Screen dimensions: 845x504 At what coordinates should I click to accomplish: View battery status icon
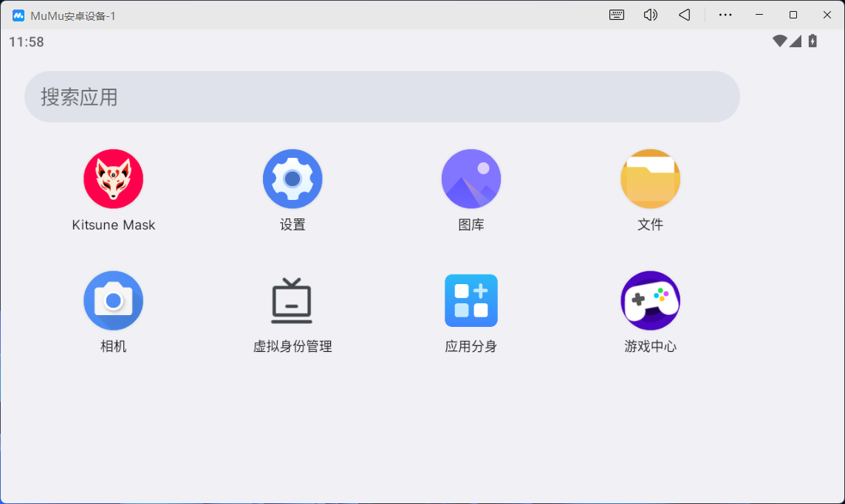[x=812, y=41]
